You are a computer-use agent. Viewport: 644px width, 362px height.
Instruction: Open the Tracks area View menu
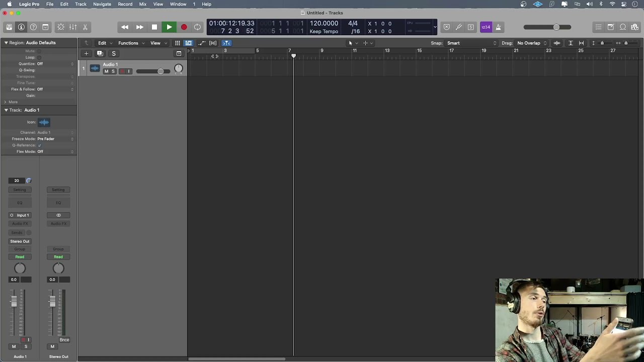(158, 43)
